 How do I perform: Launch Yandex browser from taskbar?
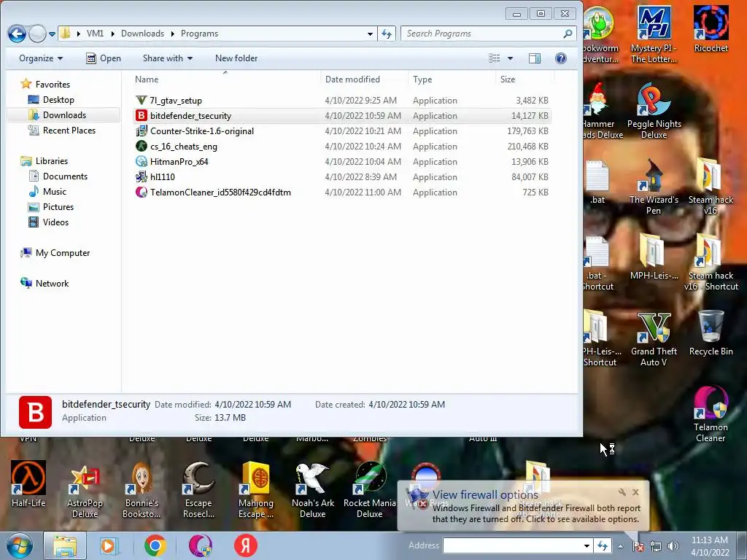click(x=245, y=545)
